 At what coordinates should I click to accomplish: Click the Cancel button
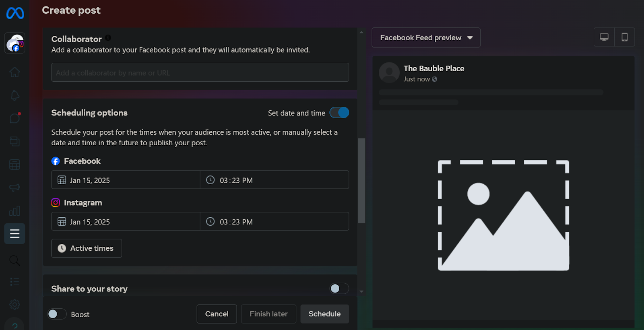click(x=217, y=314)
